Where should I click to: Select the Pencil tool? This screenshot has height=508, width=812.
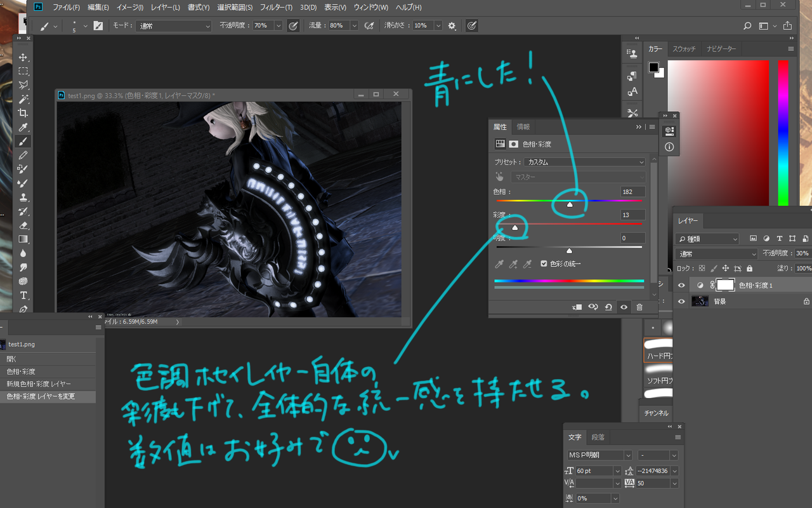click(x=23, y=155)
